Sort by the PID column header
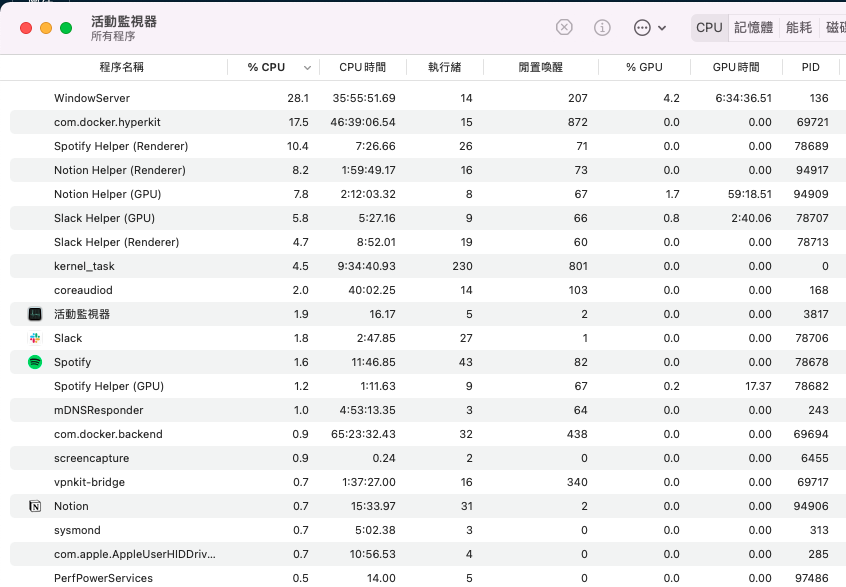 [810, 67]
